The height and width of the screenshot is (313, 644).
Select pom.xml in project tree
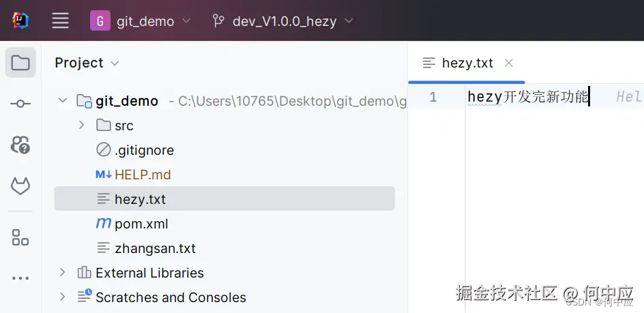tap(141, 224)
